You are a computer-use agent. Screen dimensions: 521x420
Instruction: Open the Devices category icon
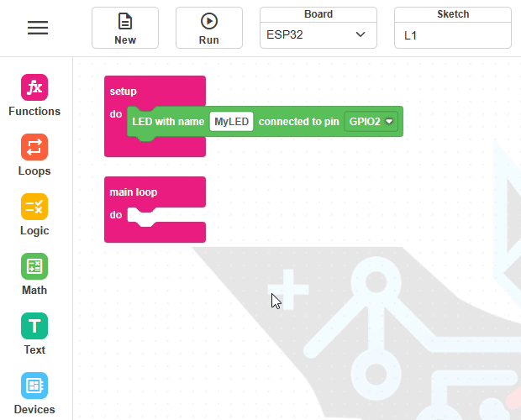(34, 386)
